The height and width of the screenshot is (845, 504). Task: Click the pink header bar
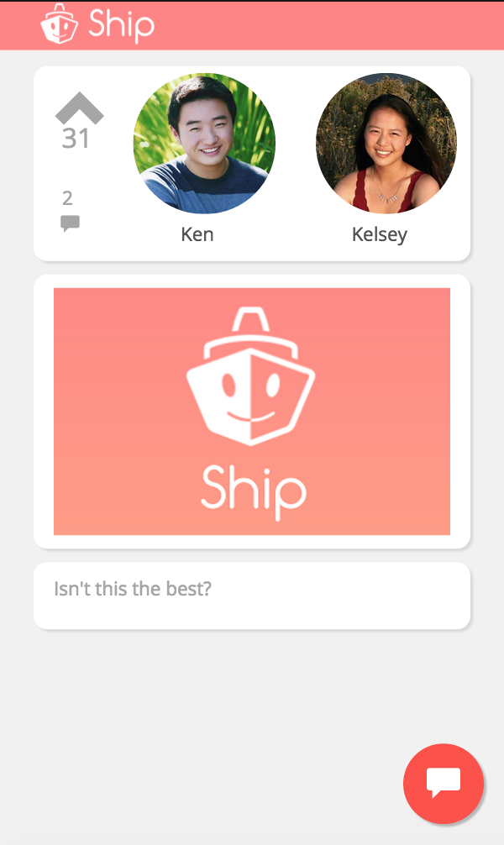(252, 26)
